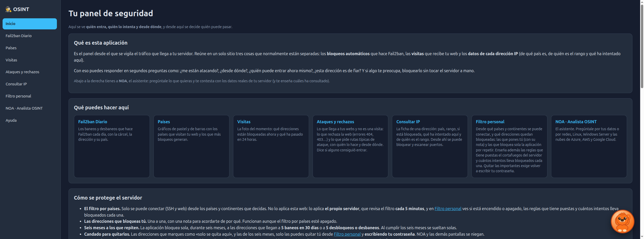Viewport: 644px width, 239px height.
Task: Open the Filtro personal card
Action: point(509,146)
